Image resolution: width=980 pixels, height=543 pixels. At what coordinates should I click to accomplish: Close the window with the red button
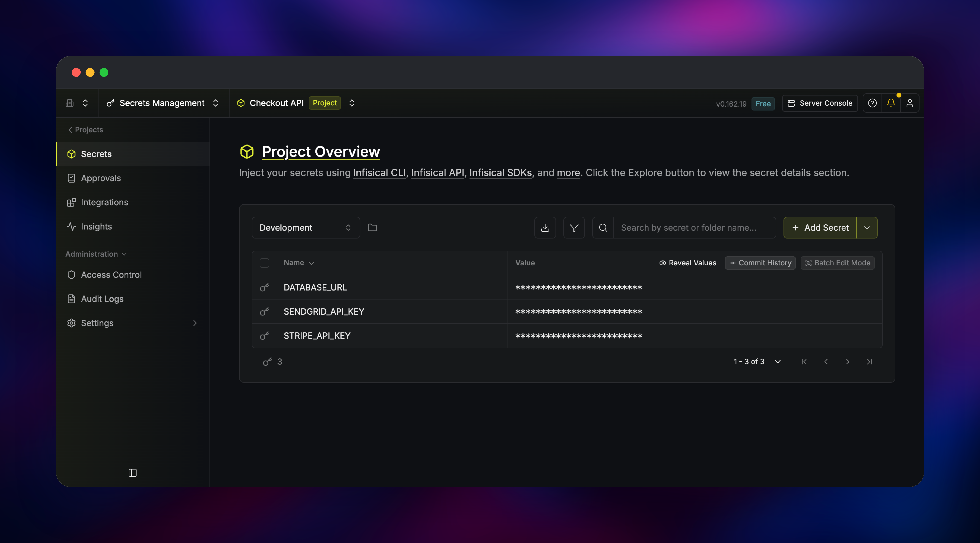pyautogui.click(x=76, y=72)
